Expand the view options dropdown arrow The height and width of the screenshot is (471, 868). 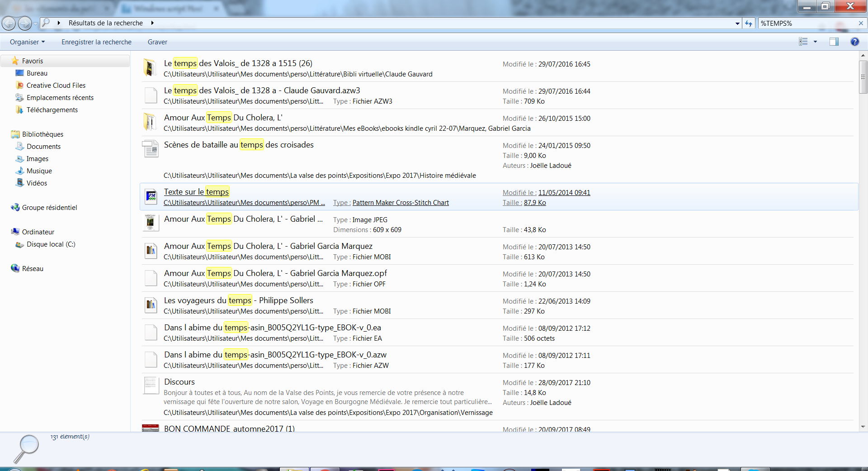[816, 42]
